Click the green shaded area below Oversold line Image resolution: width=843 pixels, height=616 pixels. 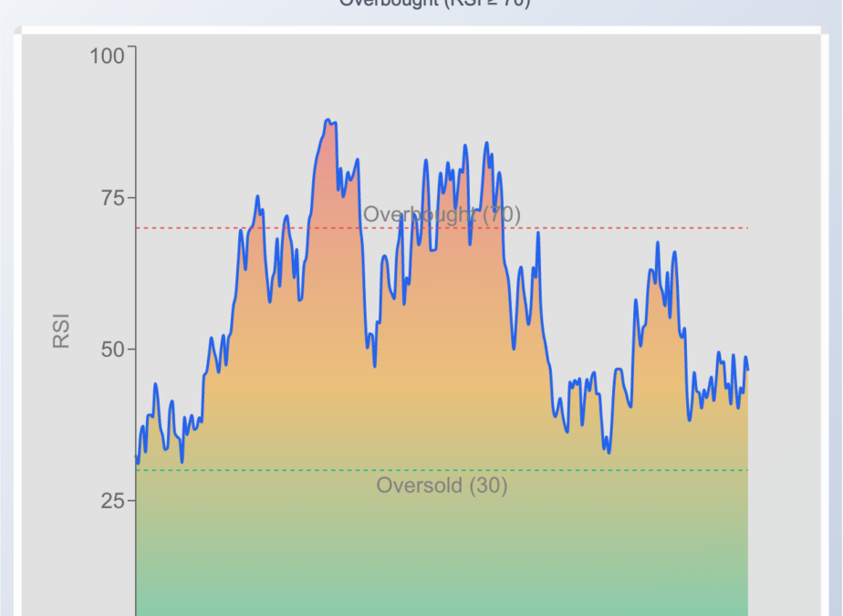tap(438, 557)
